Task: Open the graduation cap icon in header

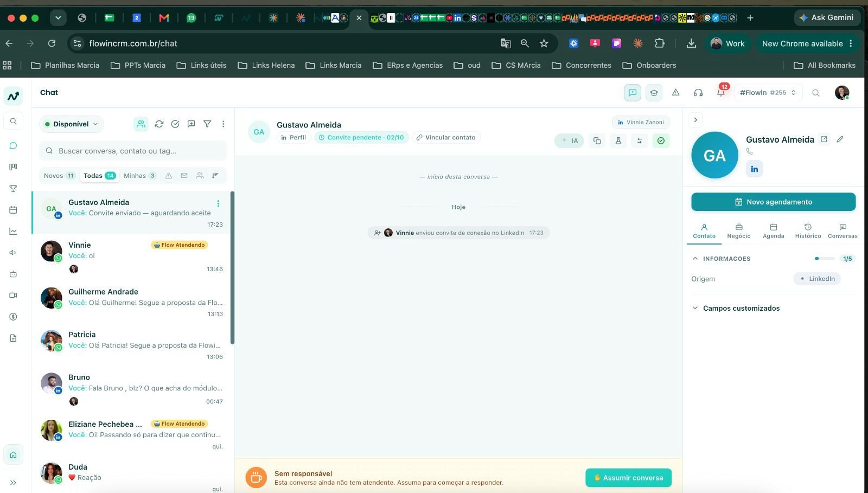Action: pos(654,93)
